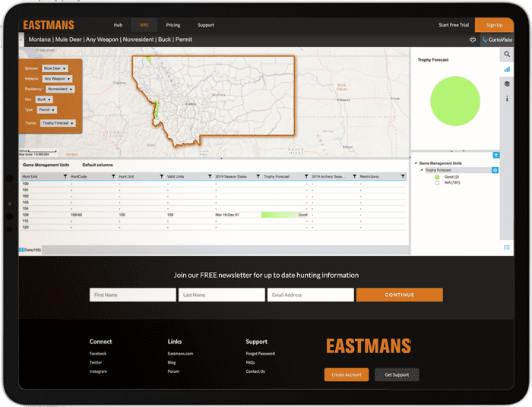Focus the Last Name field
This screenshot has width=532, height=407.
point(222,295)
